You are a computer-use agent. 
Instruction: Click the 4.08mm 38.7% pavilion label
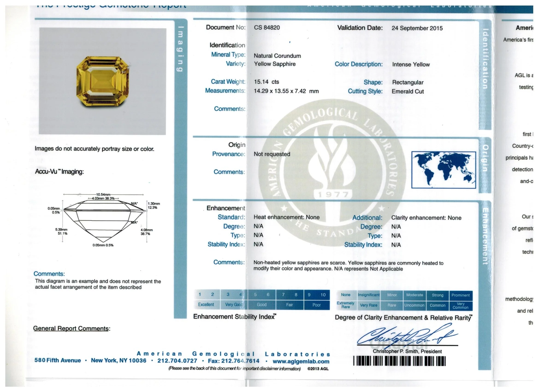pyautogui.click(x=147, y=232)
